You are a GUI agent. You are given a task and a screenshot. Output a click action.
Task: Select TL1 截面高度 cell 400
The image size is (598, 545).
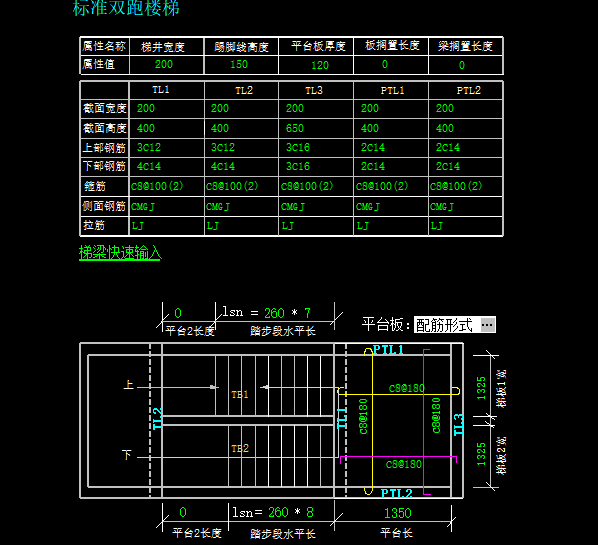coord(146,128)
